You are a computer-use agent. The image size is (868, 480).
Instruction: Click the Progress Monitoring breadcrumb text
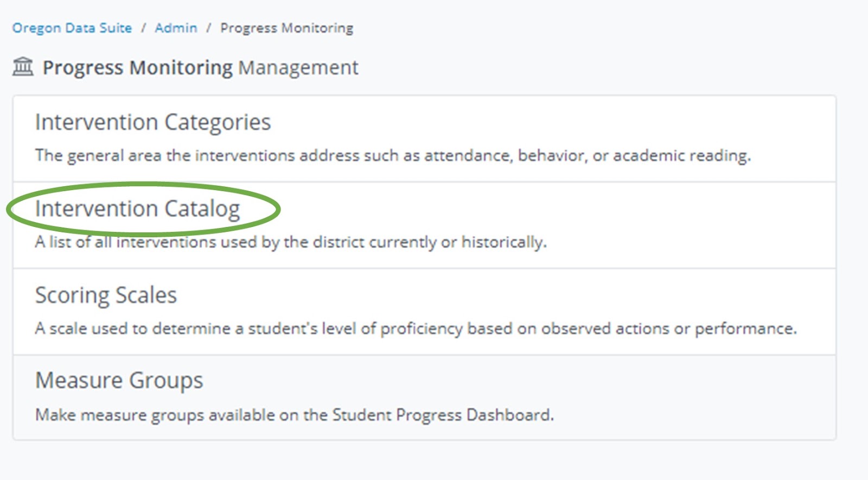(286, 28)
